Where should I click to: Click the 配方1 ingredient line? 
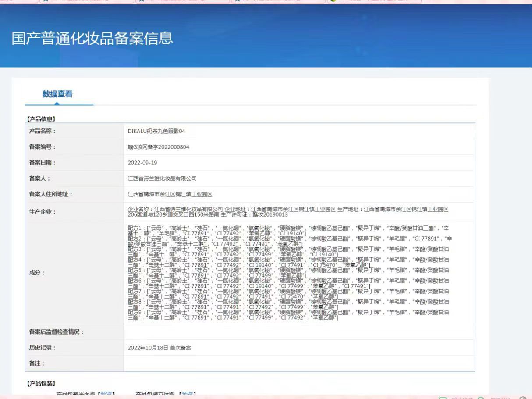[288, 231]
